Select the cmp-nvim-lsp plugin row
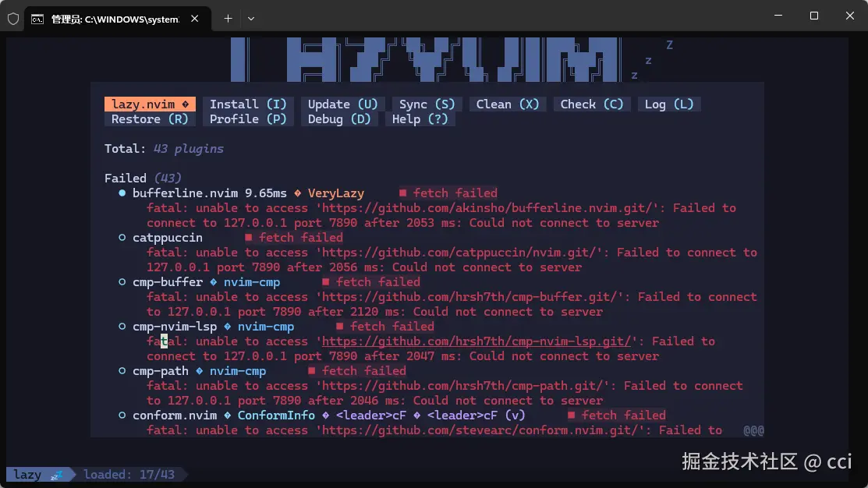The width and height of the screenshot is (868, 488). coord(175,327)
